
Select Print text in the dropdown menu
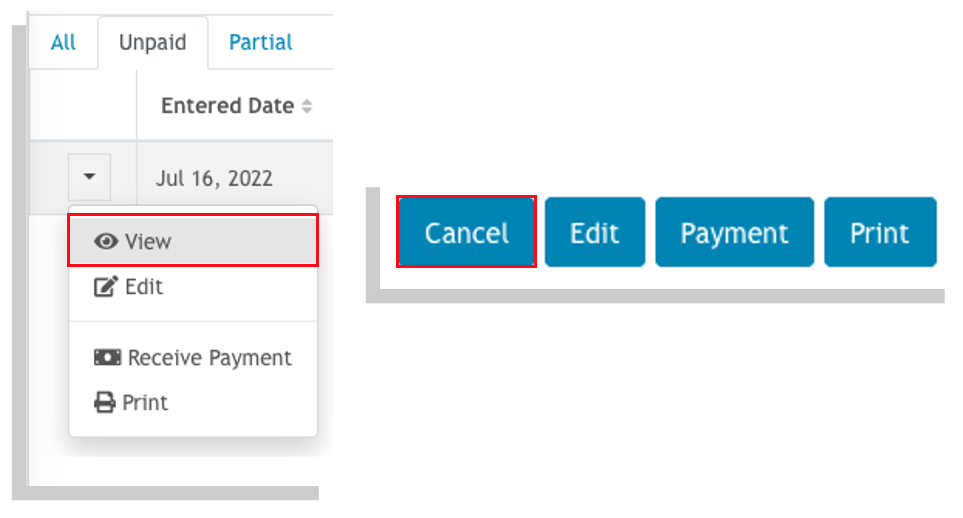(x=145, y=403)
